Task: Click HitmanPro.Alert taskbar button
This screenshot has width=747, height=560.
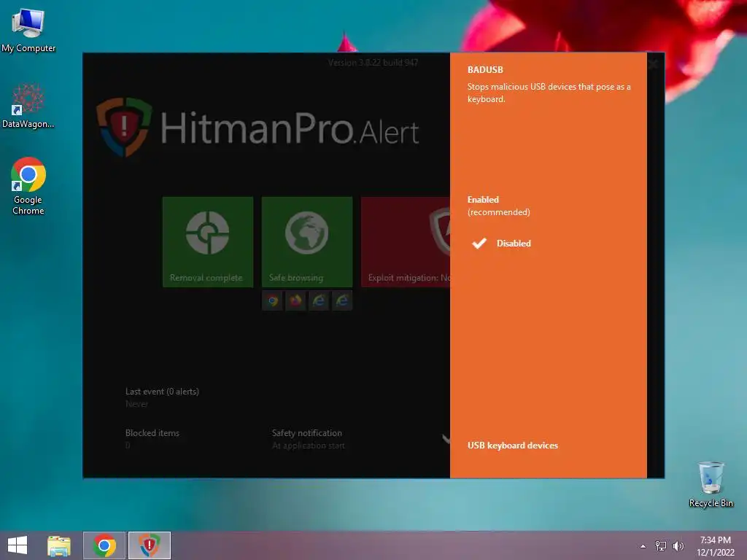Action: click(x=149, y=545)
